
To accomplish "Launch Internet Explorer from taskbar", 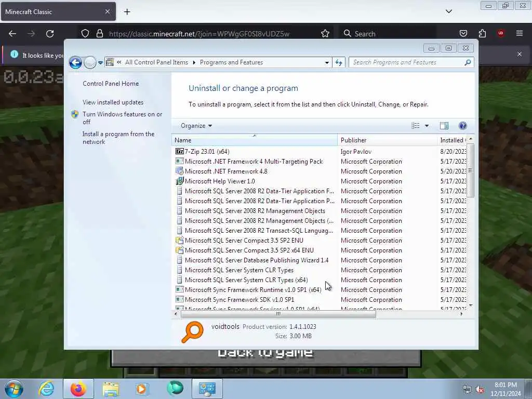I will pos(46,389).
